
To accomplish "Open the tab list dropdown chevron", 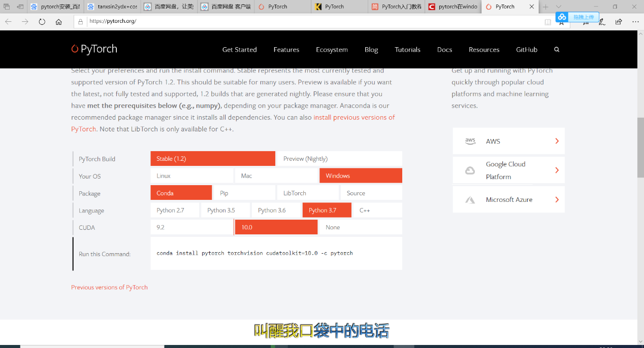I will point(559,7).
